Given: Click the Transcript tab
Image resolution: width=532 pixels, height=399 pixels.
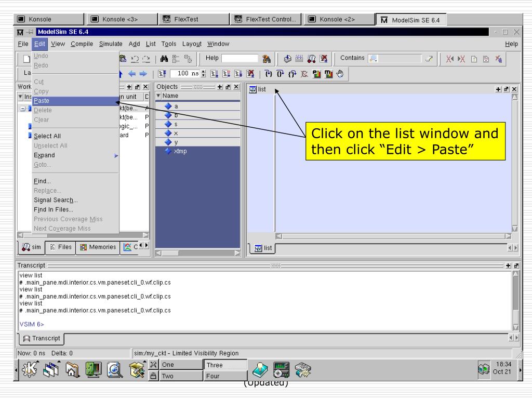Looking at the screenshot, I should [42, 339].
